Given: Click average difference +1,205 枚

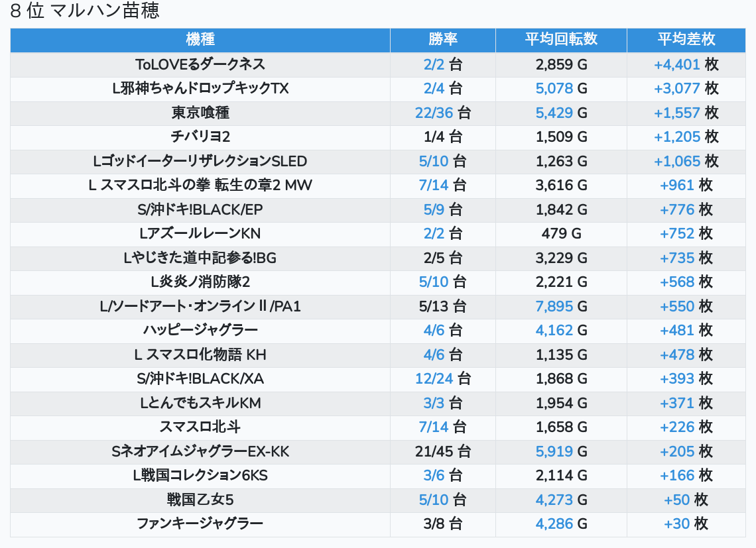Looking at the screenshot, I should pos(686,137).
